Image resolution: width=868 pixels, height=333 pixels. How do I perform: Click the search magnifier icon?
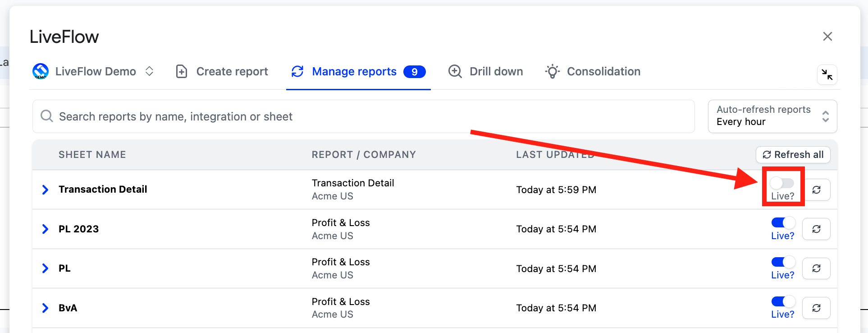coord(47,116)
